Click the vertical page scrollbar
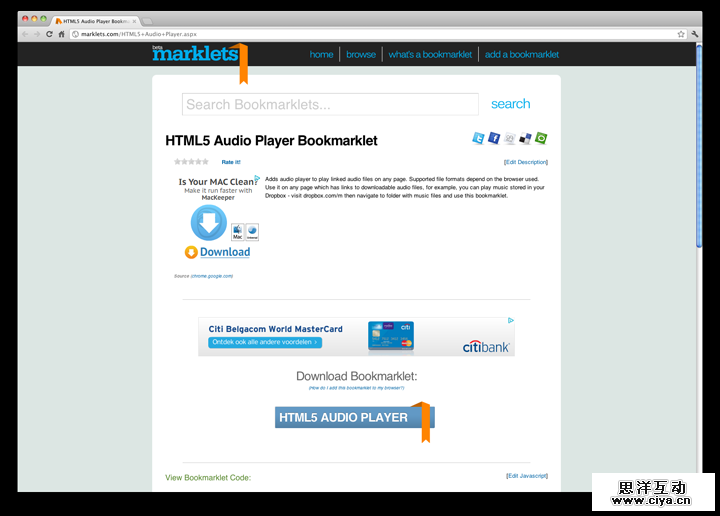720x516 pixels. (699, 146)
